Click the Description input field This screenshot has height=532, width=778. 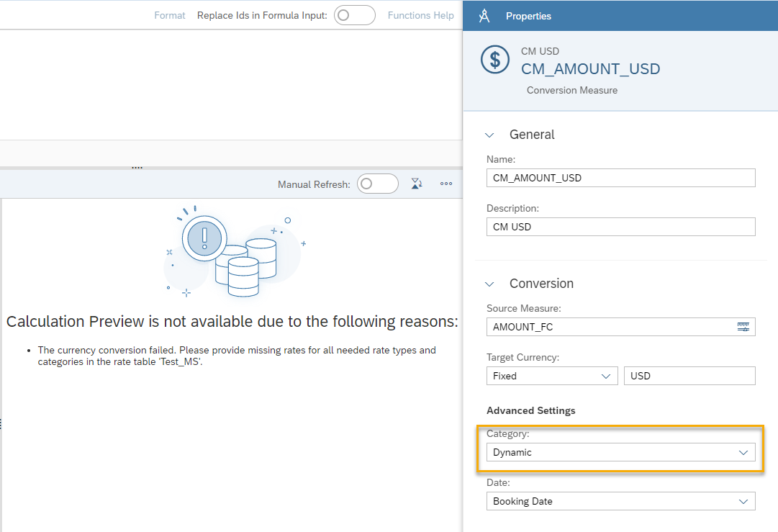pos(620,227)
